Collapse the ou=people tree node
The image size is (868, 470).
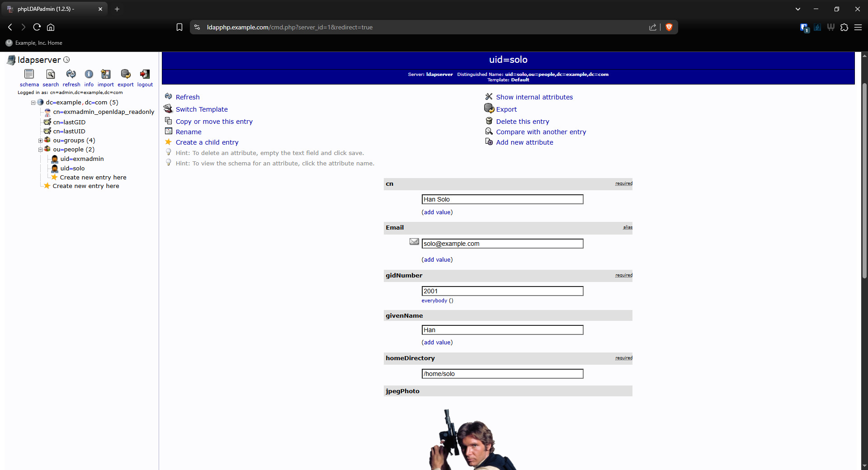(x=40, y=150)
